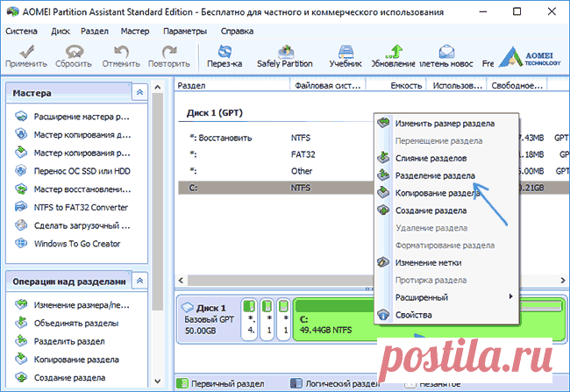Sort by the Емкость column header
The height and width of the screenshot is (392, 570).
[395, 86]
